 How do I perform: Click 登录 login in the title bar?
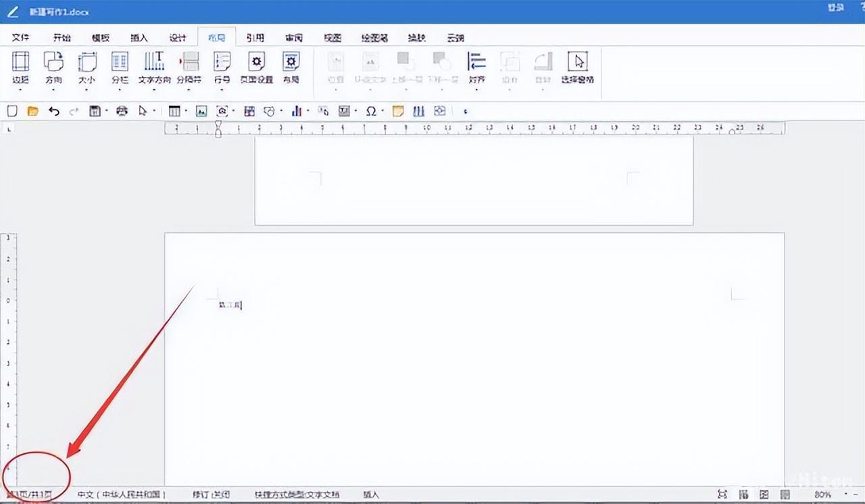point(836,7)
